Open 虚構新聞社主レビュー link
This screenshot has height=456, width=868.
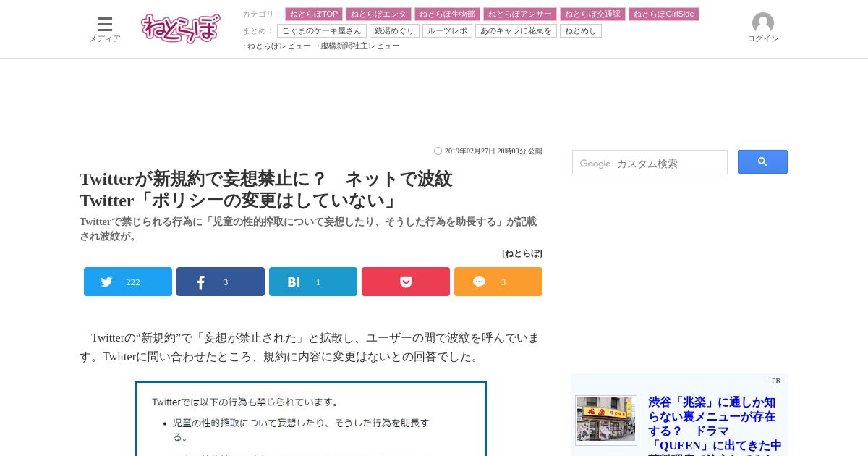coord(360,46)
